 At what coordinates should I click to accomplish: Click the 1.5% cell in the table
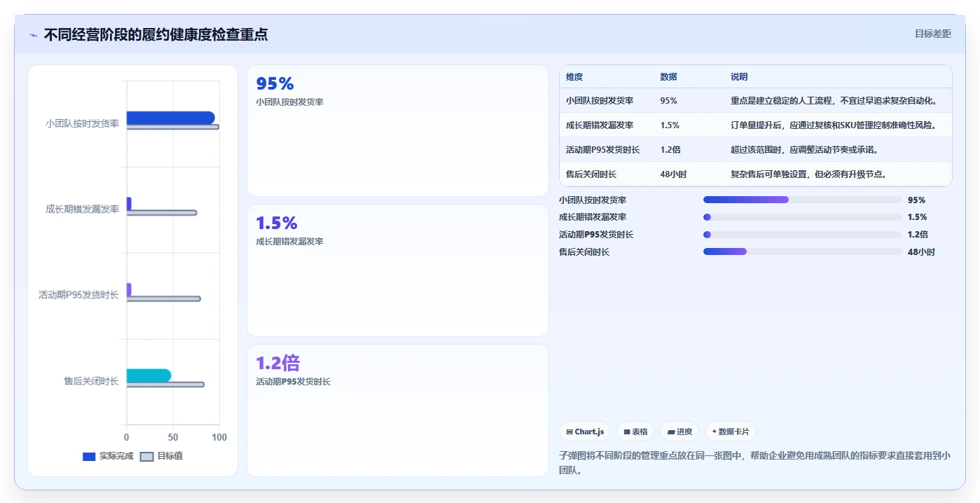point(670,125)
